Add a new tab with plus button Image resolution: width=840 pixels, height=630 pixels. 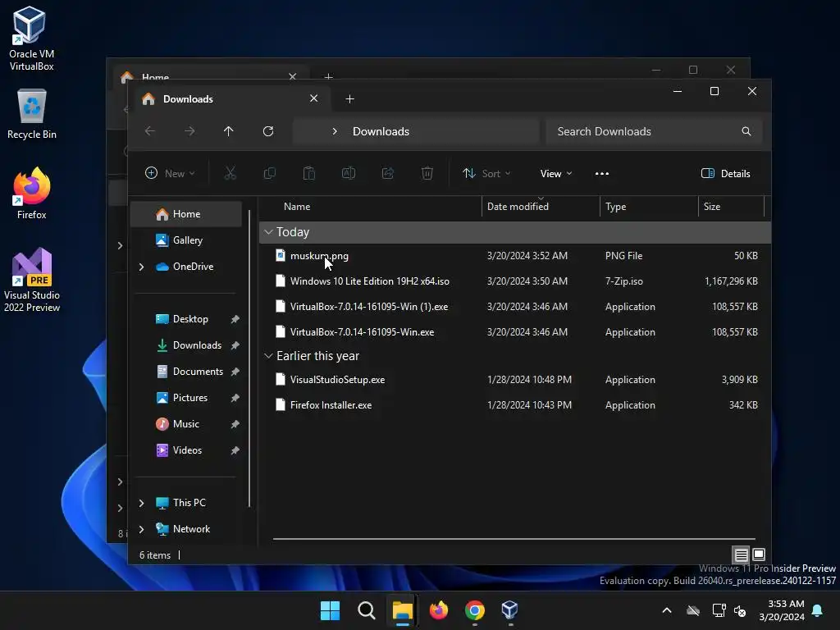coord(349,99)
